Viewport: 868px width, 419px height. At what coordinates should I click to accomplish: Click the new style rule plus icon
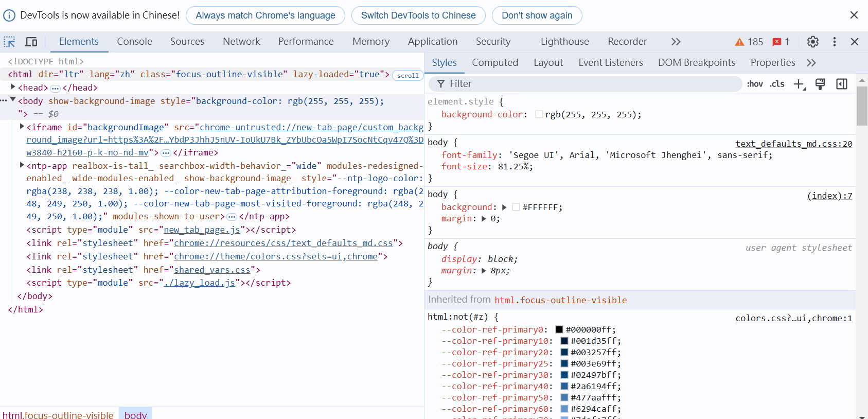[x=800, y=84]
